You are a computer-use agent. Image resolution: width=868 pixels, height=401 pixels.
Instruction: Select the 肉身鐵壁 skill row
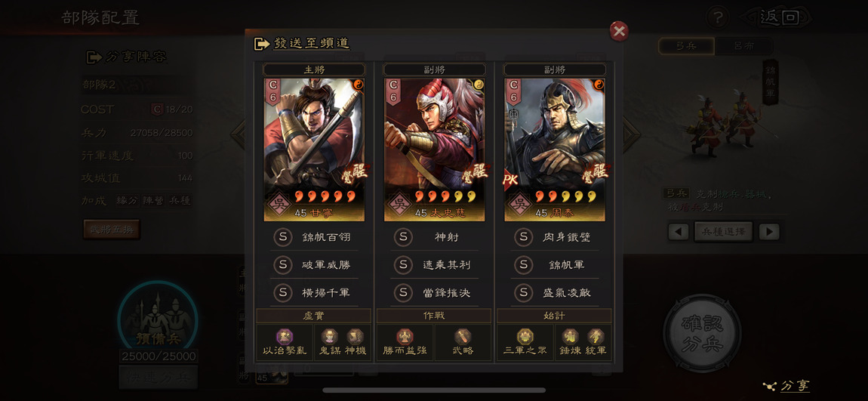point(555,237)
